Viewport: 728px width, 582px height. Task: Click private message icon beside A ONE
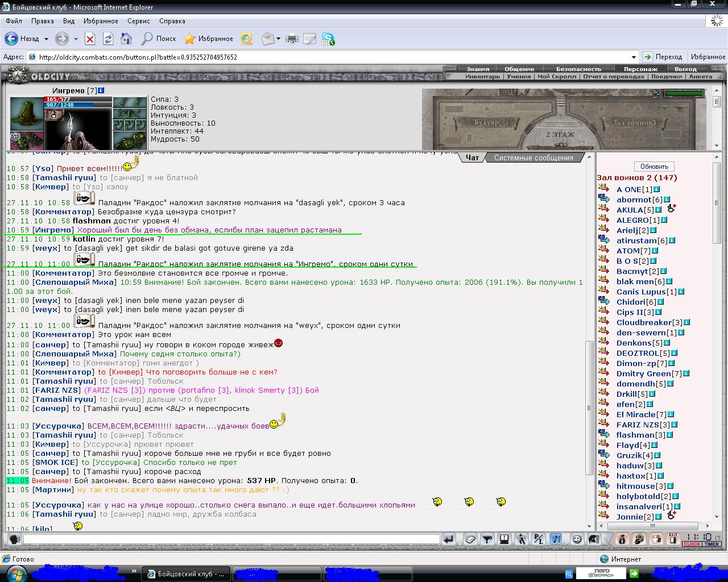(x=604, y=189)
